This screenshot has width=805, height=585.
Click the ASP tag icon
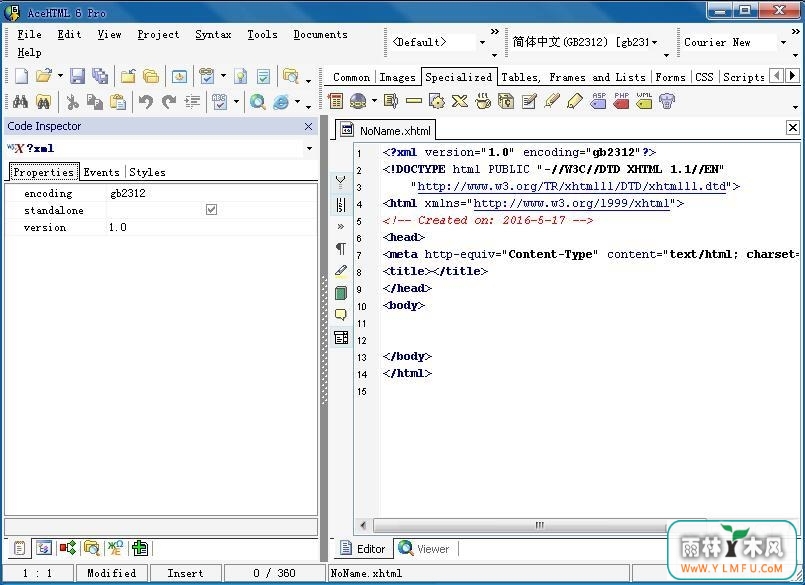click(x=598, y=101)
